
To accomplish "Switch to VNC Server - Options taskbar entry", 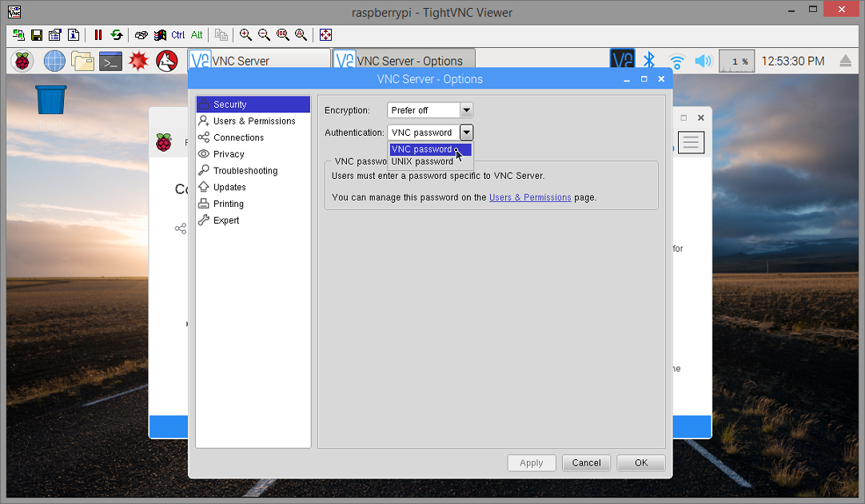I will pos(403,61).
